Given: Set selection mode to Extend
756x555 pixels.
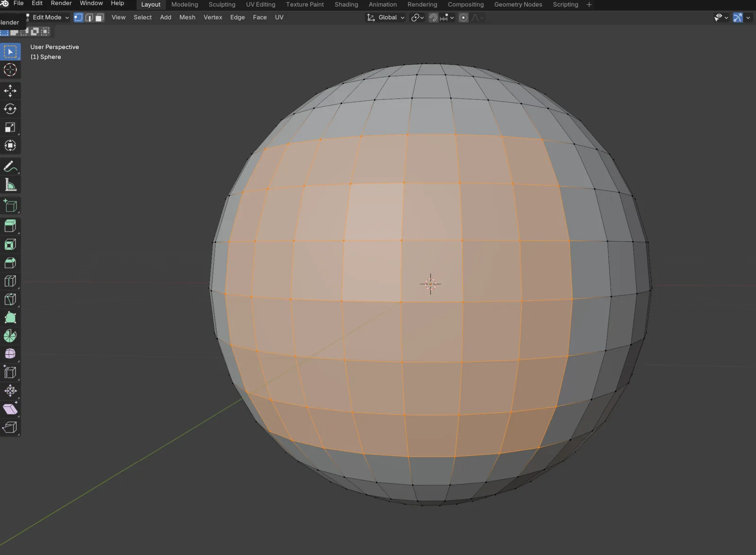Looking at the screenshot, I should [14, 32].
